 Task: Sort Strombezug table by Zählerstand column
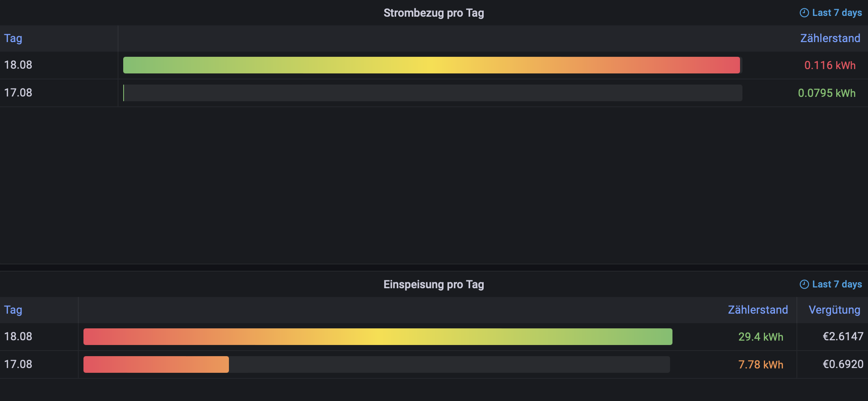pyautogui.click(x=830, y=39)
